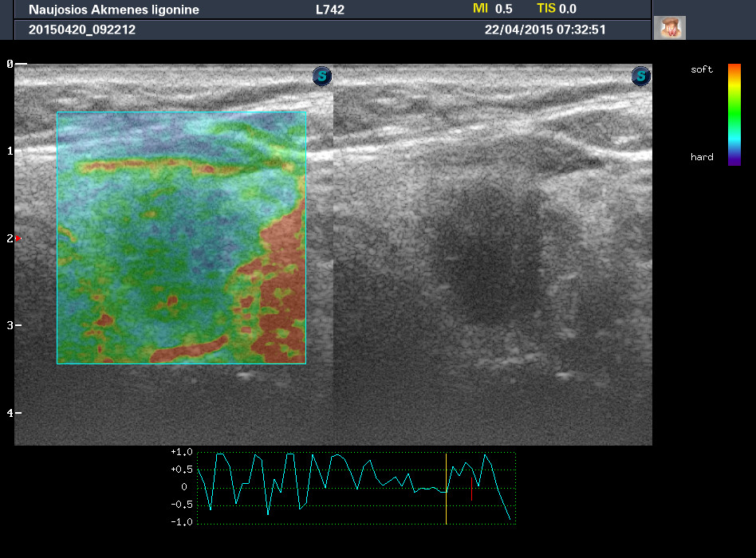Click the 'hard' label beside color scale

pos(702,157)
